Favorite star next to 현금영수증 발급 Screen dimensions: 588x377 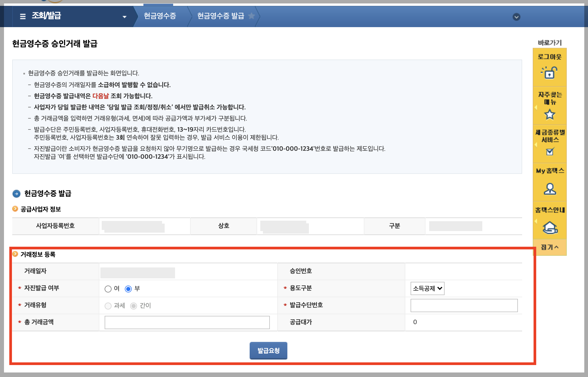[251, 16]
